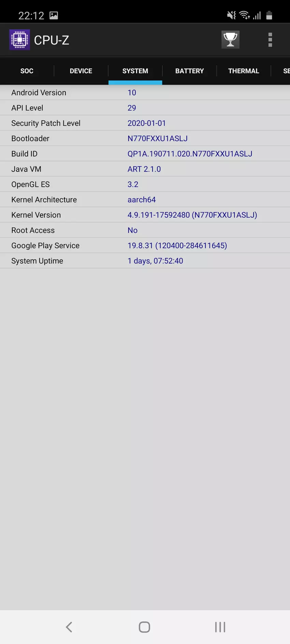Switch to the DEVICE tab
Image resolution: width=290 pixels, height=644 pixels.
(81, 71)
